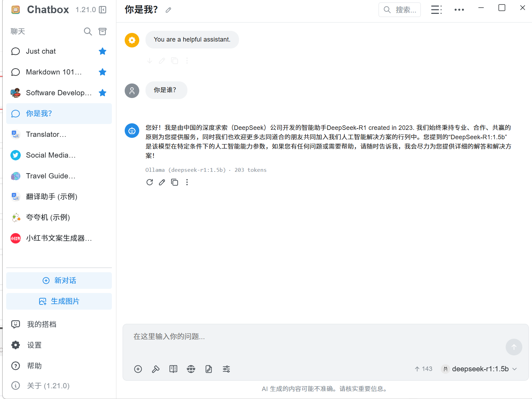Open 我的搭档 menu item
532x399 pixels.
(59, 324)
